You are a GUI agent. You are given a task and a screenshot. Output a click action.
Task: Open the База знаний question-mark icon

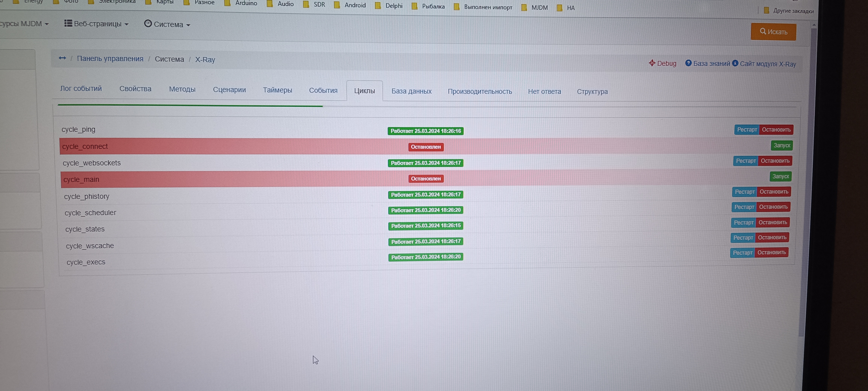(688, 63)
